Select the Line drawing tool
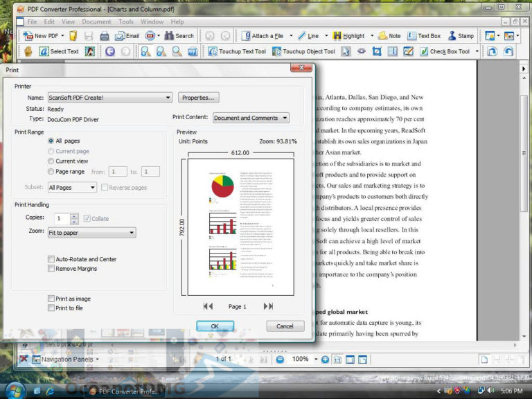This screenshot has height=399, width=532. (308, 35)
